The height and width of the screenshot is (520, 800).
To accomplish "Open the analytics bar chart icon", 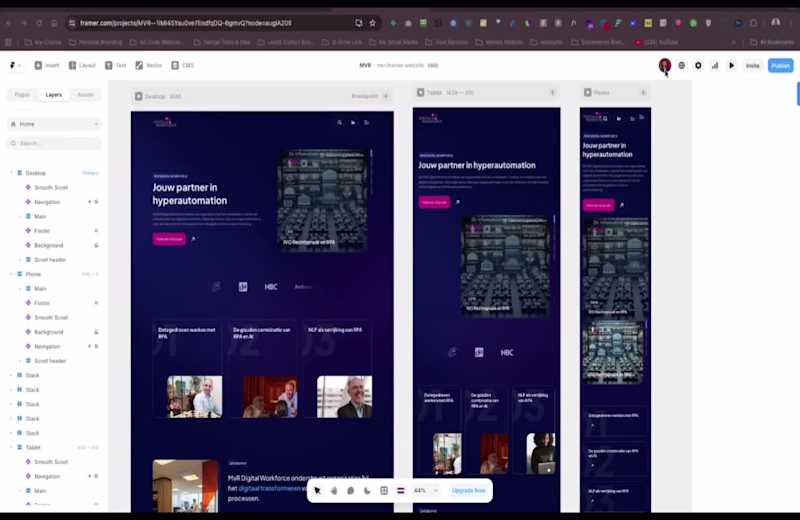I will (x=715, y=65).
